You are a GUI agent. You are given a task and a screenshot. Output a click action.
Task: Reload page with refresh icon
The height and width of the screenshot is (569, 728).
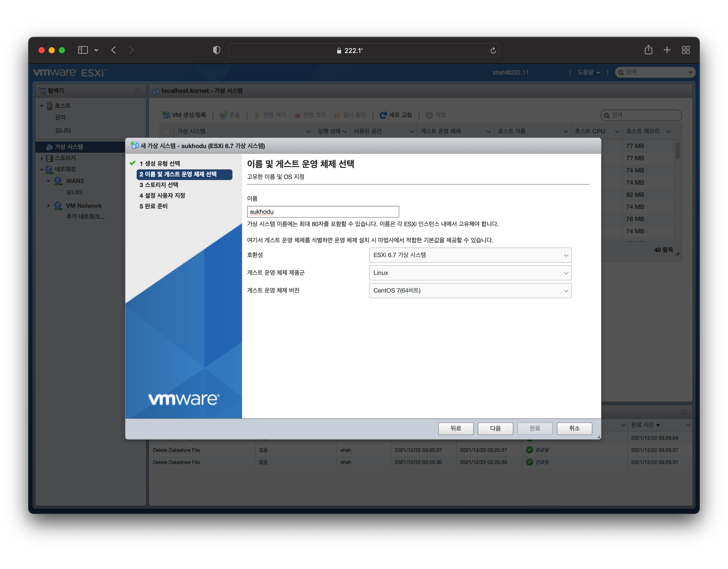point(493,50)
